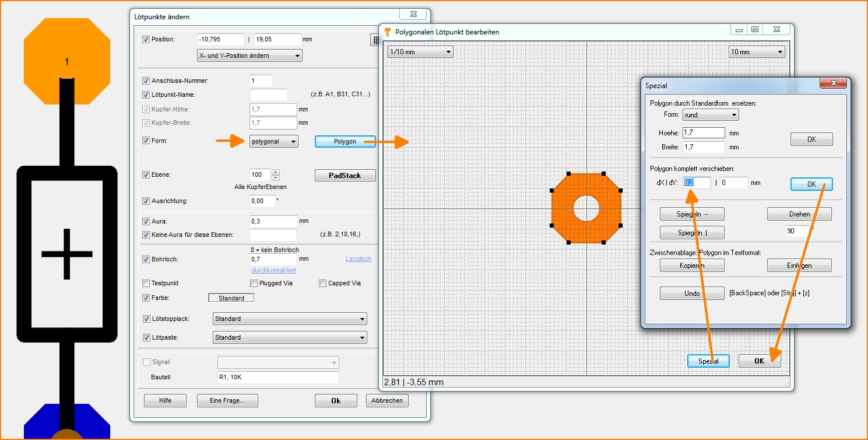Click the durchkontaktiert link

[273, 271]
